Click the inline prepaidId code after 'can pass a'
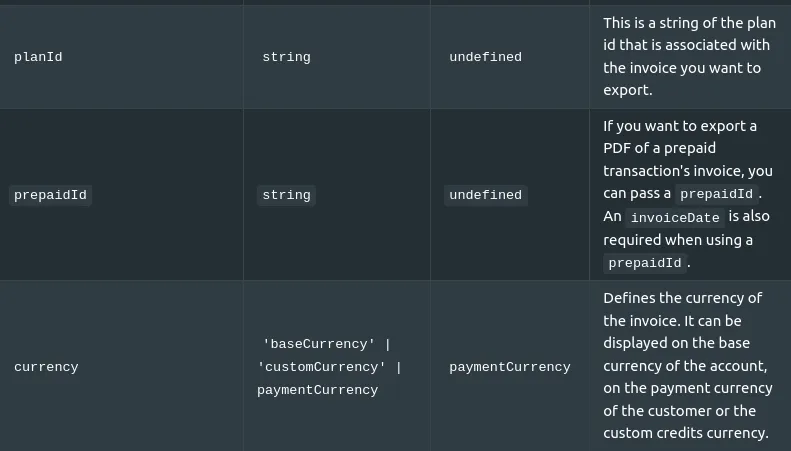The width and height of the screenshot is (791, 451). pyautogui.click(x=716, y=194)
